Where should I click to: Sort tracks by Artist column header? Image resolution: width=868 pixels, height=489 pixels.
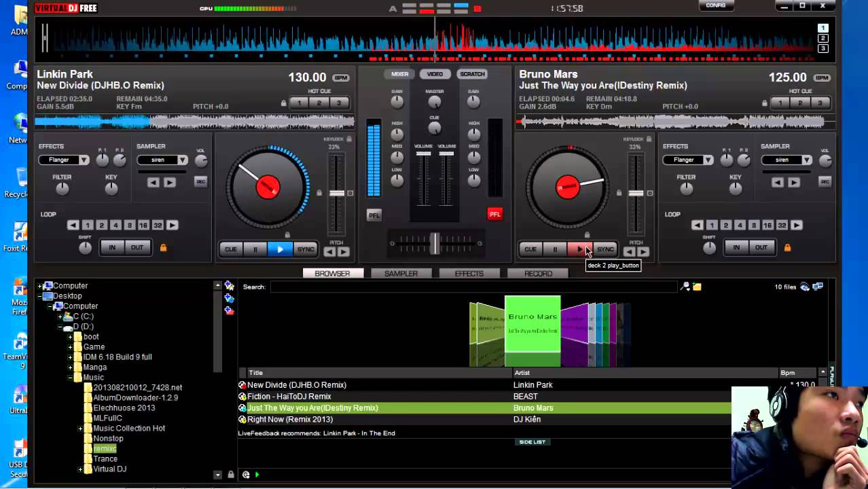click(x=645, y=373)
